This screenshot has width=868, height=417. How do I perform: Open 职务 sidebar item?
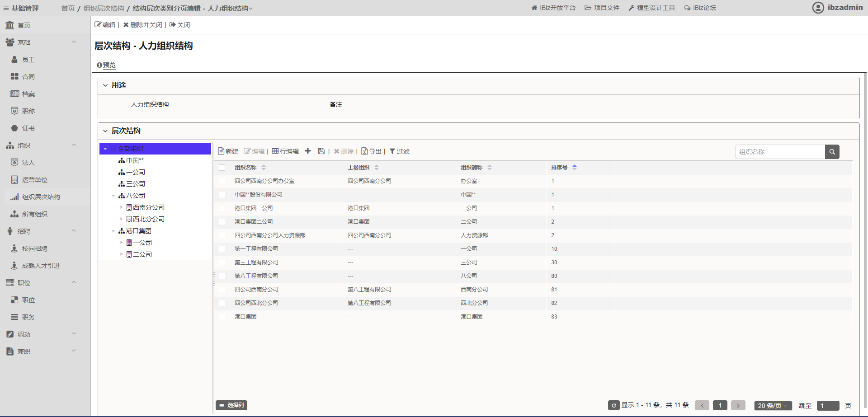coord(28,317)
